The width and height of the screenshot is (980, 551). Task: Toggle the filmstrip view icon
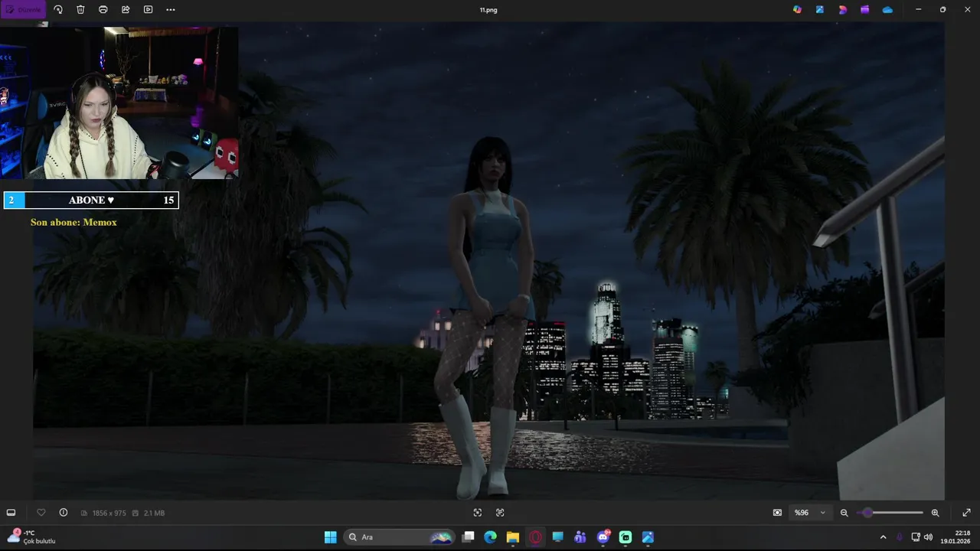[11, 513]
